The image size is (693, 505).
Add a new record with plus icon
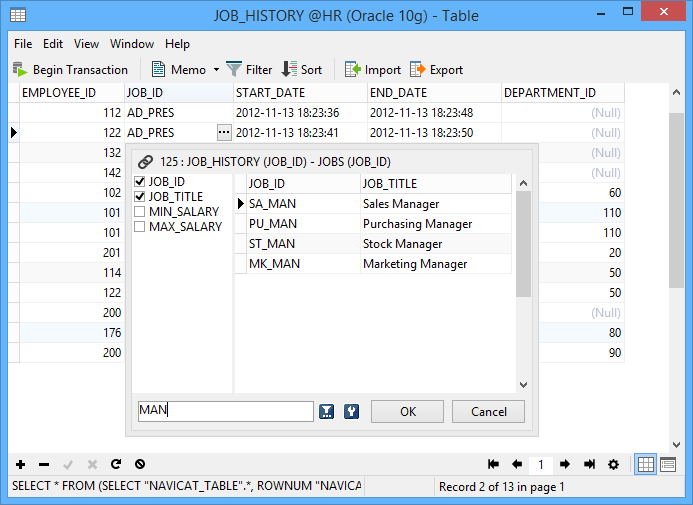coord(20,464)
